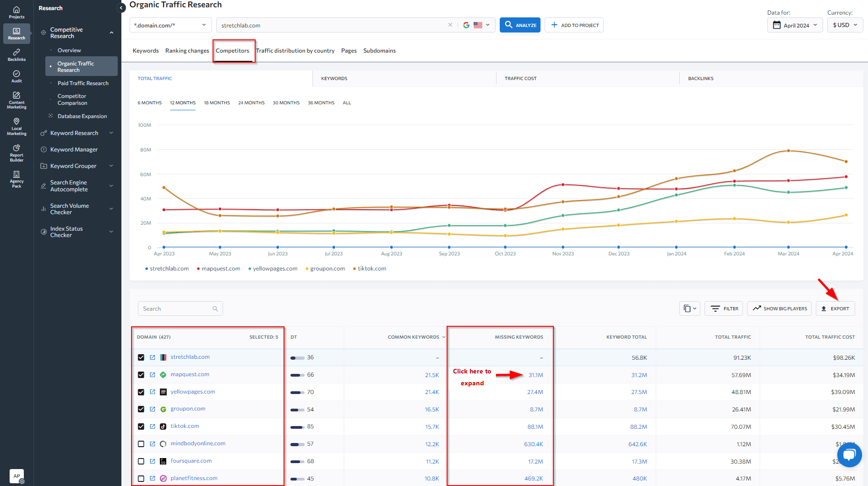Click the search magnifier in table search
868x486 pixels.
[215, 309]
